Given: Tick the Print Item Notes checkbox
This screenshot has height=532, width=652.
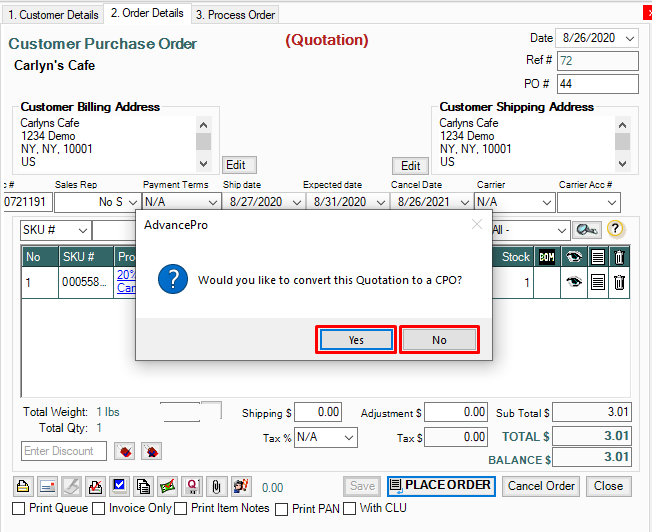Looking at the screenshot, I should (x=180, y=508).
